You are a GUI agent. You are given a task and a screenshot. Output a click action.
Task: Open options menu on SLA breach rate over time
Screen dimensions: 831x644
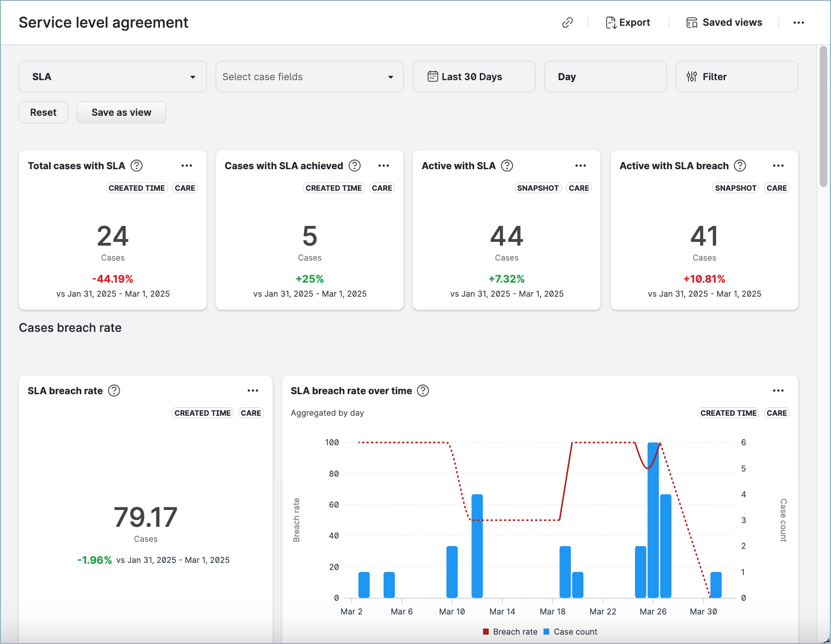point(778,390)
